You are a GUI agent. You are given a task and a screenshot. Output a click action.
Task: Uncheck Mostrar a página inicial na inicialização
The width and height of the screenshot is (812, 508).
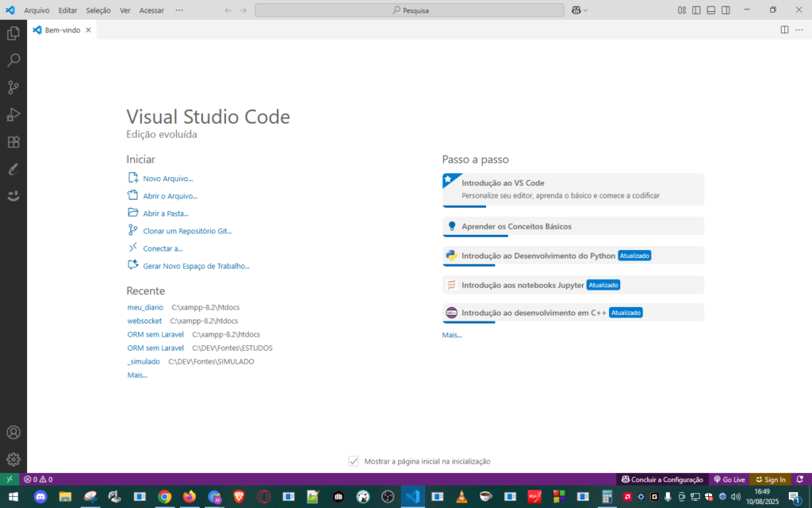tap(354, 461)
